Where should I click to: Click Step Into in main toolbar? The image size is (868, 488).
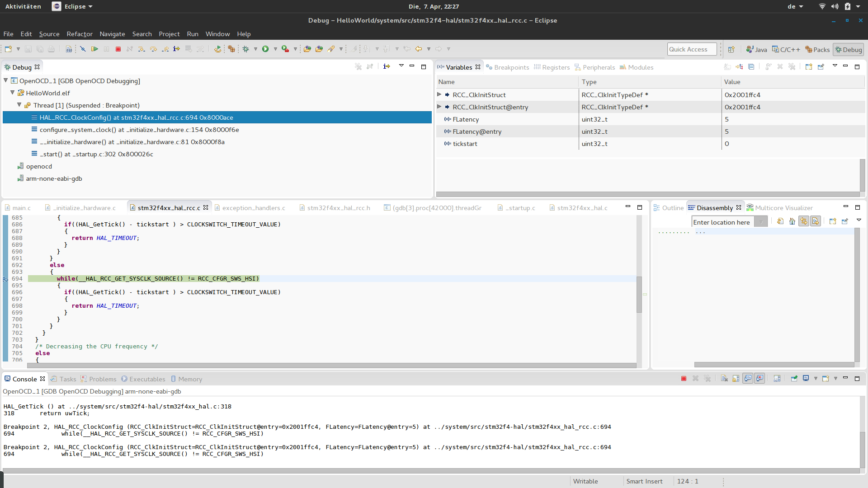pyautogui.click(x=142, y=49)
